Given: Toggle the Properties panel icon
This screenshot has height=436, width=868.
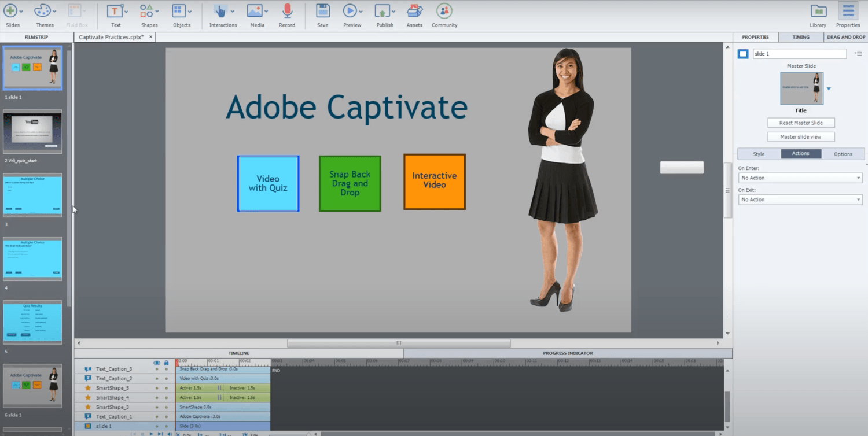Looking at the screenshot, I should (x=848, y=10).
